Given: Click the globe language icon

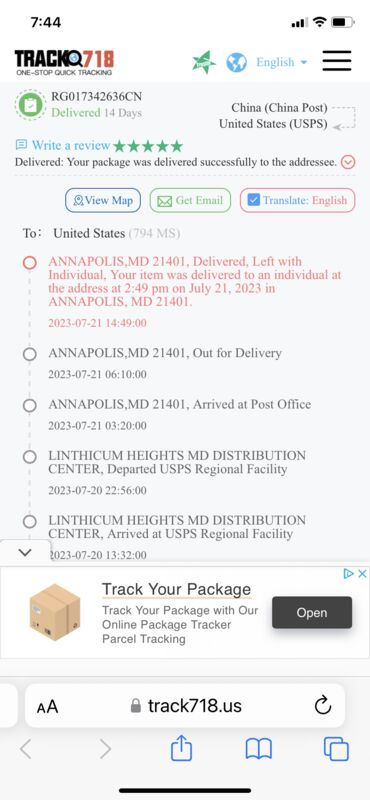Looking at the screenshot, I should point(236,63).
